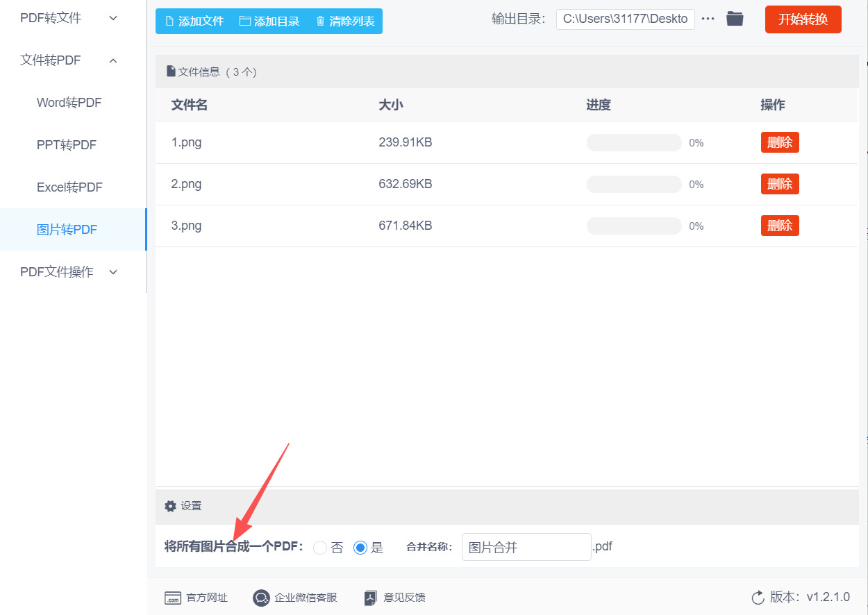Click the three-dots browse output path button
Viewport: 868px width, 615px height.
[708, 19]
